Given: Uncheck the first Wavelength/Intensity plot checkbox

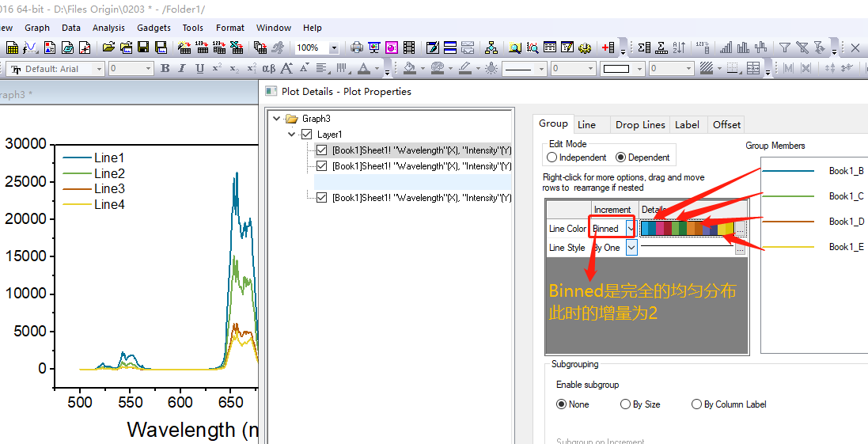Looking at the screenshot, I should click(321, 150).
